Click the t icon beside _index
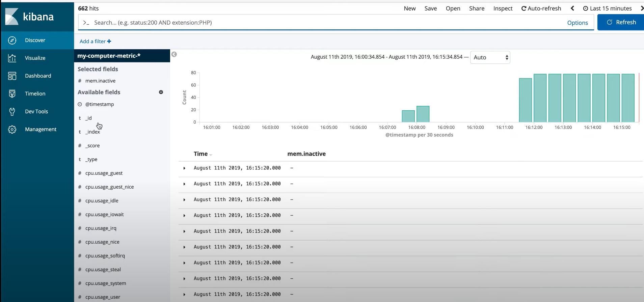This screenshot has width=644, height=302. pyautogui.click(x=80, y=132)
